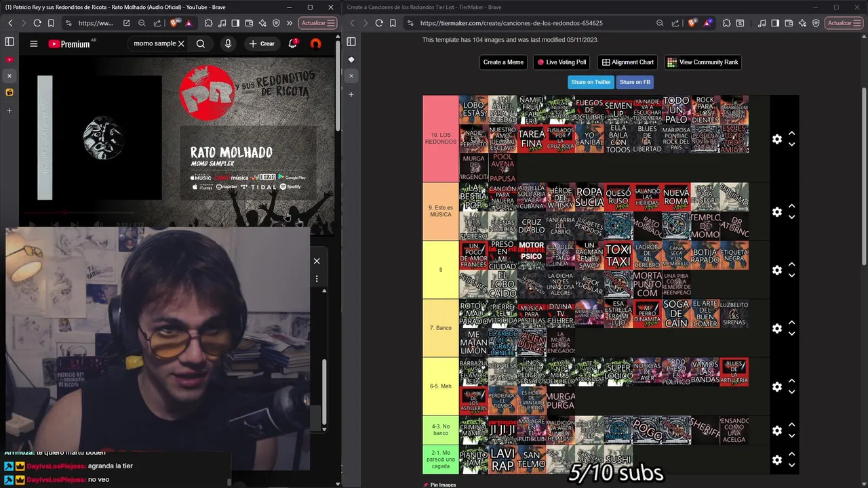This screenshot has width=868, height=488.
Task: Open settings gear for '2-1. Me pareció una cagada' tier
Action: [777, 460]
